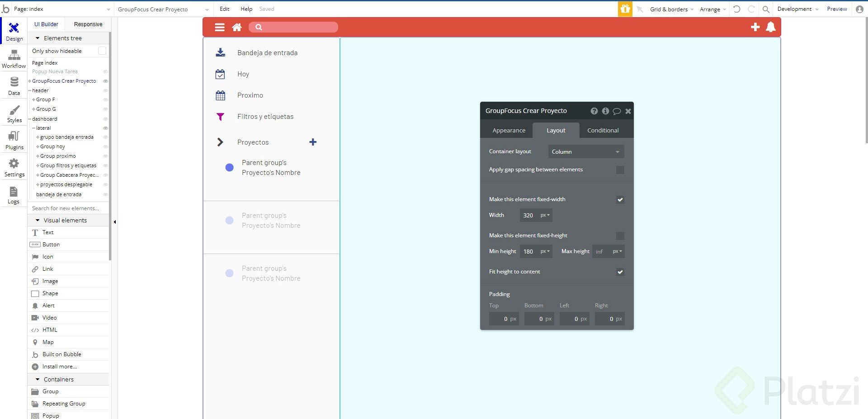This screenshot has height=419, width=868.
Task: Select the Shape visual element
Action: (x=50, y=293)
